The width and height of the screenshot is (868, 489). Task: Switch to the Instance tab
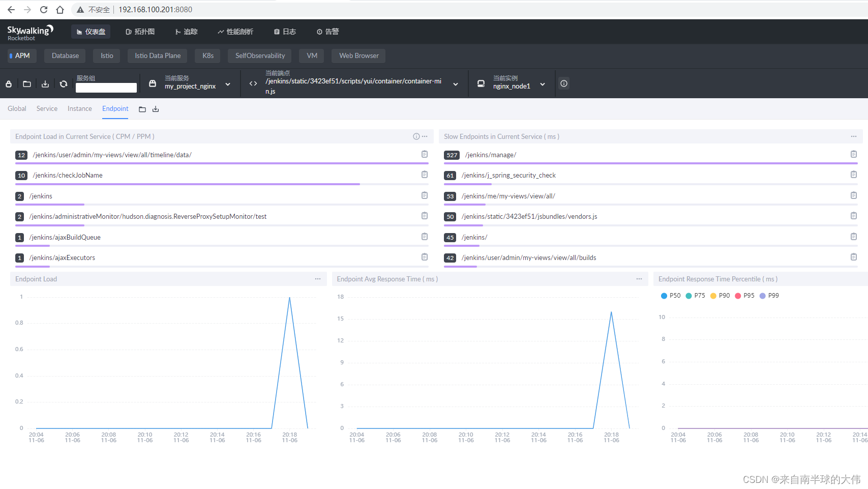coord(79,108)
